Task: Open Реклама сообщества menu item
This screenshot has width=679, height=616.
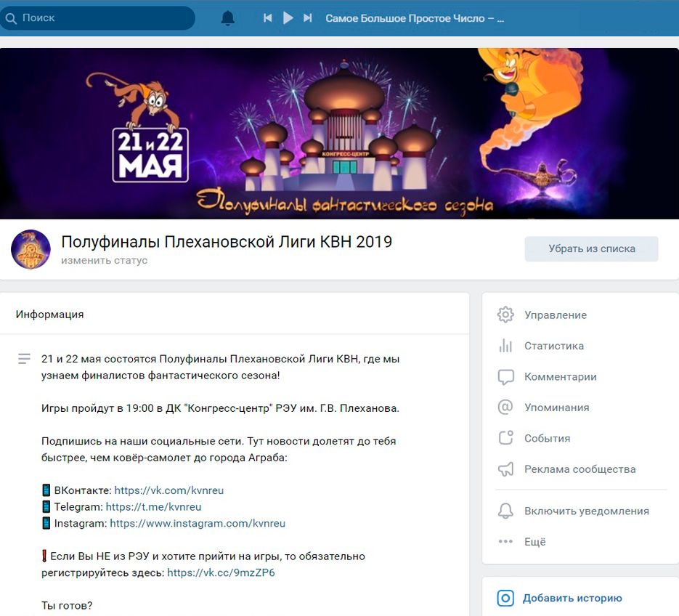Action: pos(580,469)
